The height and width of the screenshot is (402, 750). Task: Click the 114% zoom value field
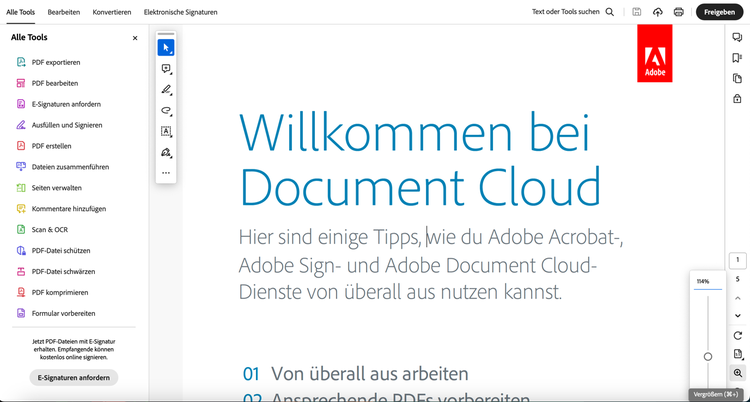[x=707, y=282]
